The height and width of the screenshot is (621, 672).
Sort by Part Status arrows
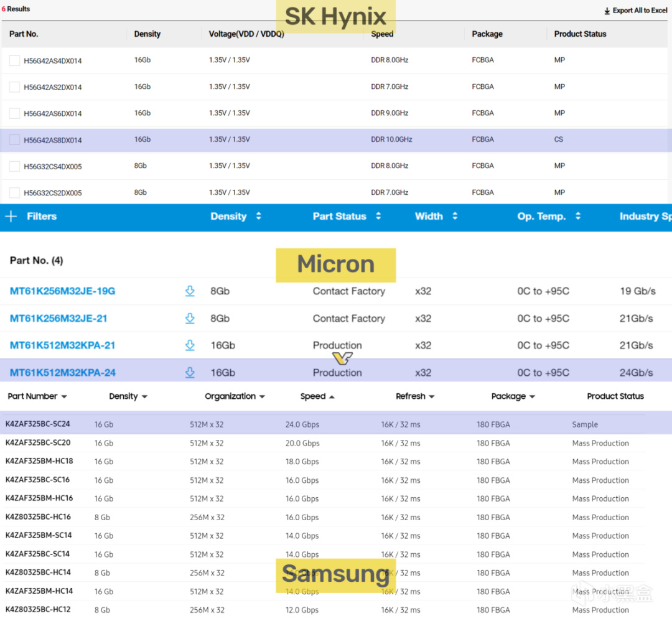378,217
